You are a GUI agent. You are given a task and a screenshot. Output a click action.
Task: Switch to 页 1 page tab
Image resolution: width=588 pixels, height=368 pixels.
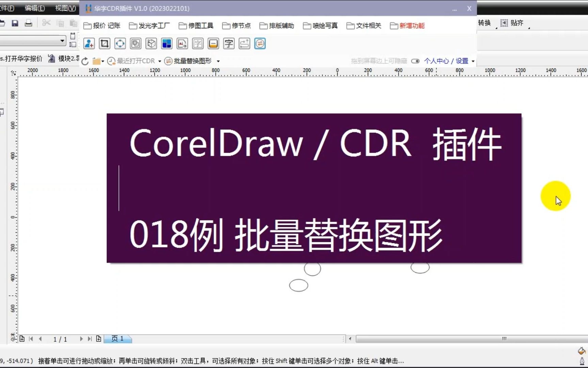click(117, 338)
